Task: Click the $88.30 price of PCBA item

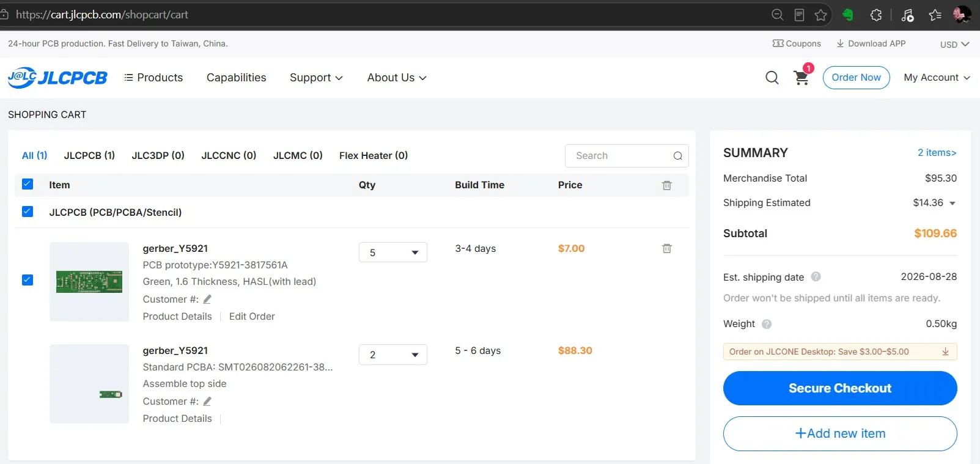Action: [x=575, y=351]
